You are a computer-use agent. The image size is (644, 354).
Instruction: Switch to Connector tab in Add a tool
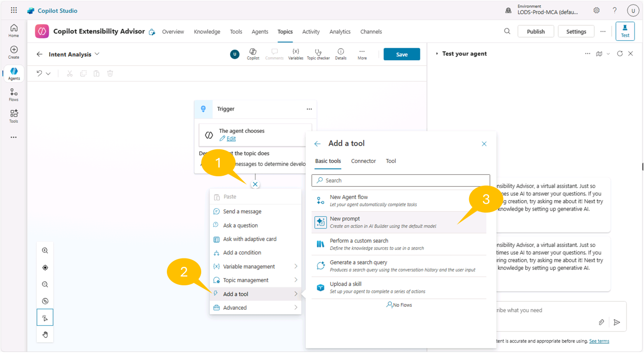(363, 161)
